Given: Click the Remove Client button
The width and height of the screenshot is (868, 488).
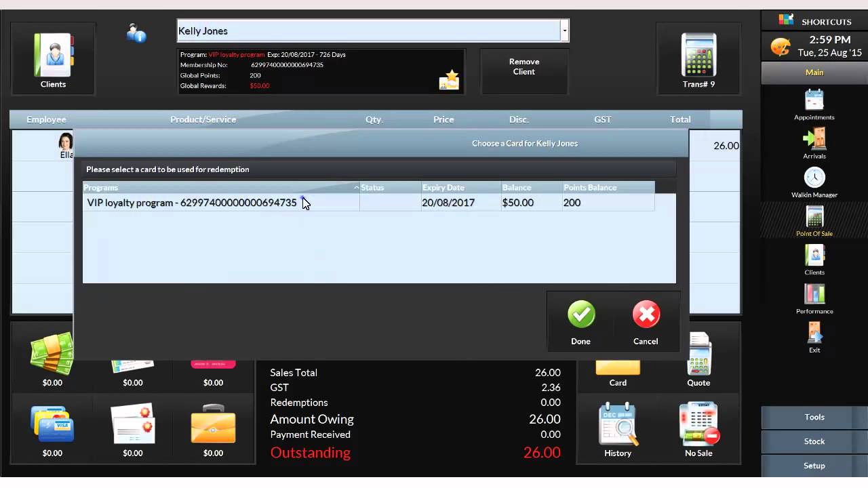Looking at the screenshot, I should pyautogui.click(x=524, y=70).
